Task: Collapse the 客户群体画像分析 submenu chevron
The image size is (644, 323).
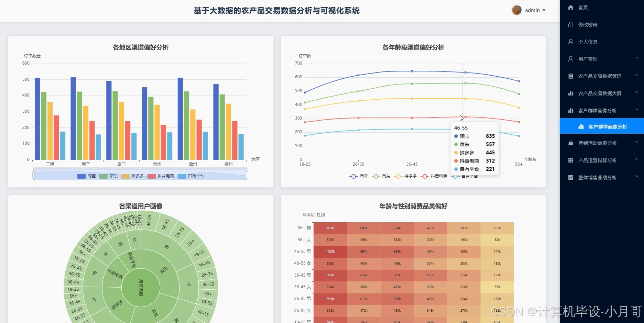Action: (636, 110)
